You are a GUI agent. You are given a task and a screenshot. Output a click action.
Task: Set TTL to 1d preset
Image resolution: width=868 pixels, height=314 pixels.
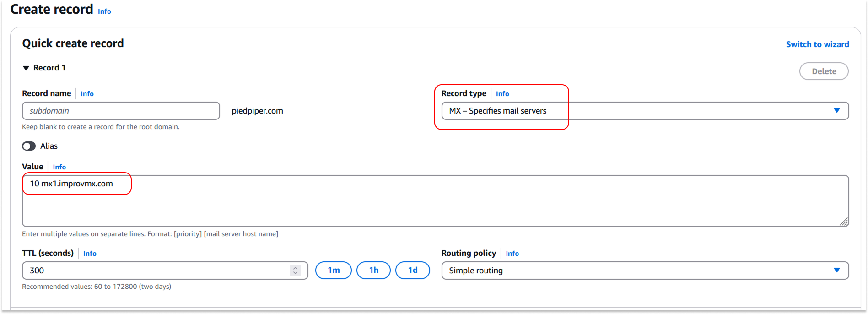point(412,270)
